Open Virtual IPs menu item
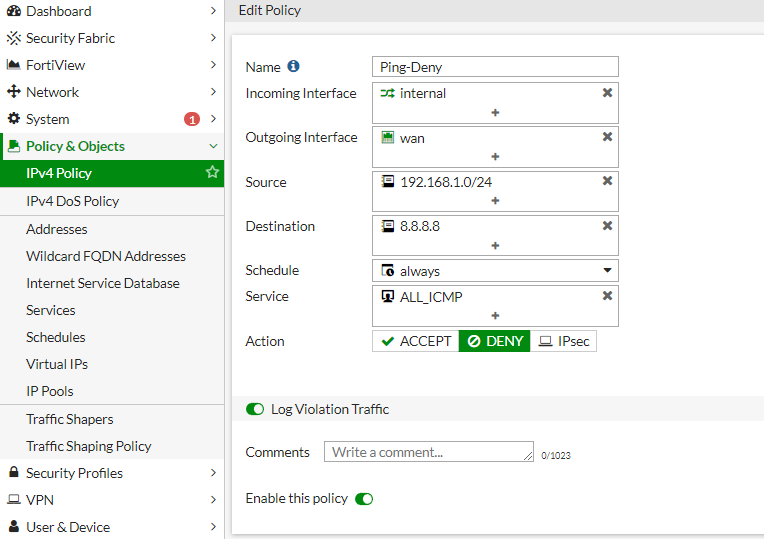Screen dimensions: 764x539 [x=112, y=364]
